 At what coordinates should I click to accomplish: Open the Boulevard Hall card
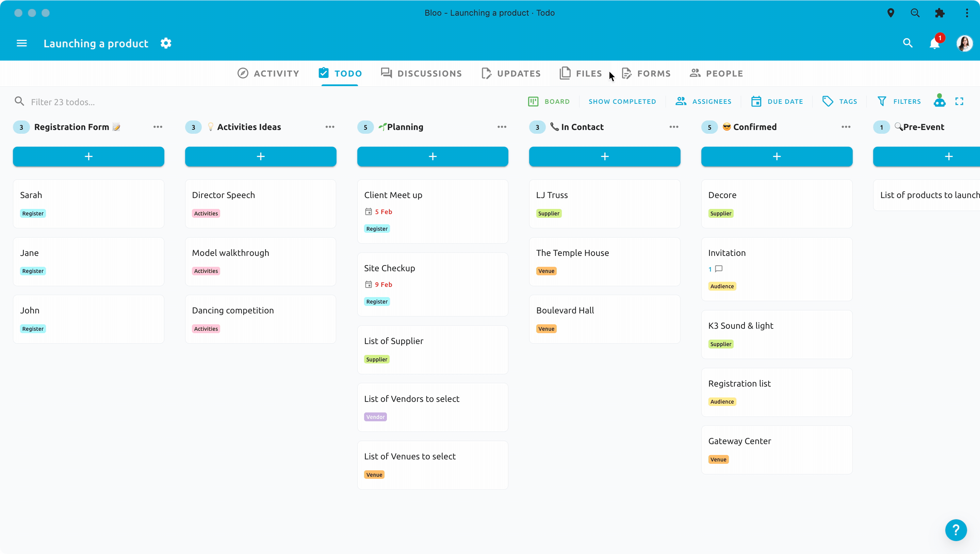click(x=605, y=319)
